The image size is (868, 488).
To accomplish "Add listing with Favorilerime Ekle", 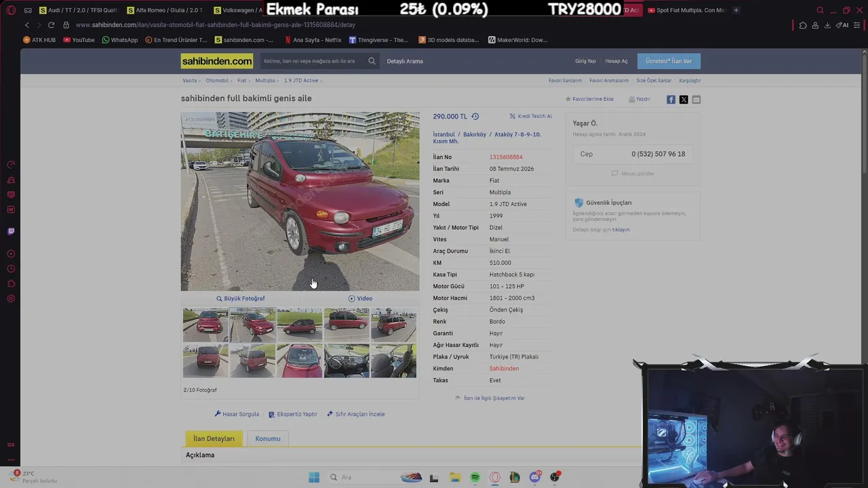I will click(589, 99).
